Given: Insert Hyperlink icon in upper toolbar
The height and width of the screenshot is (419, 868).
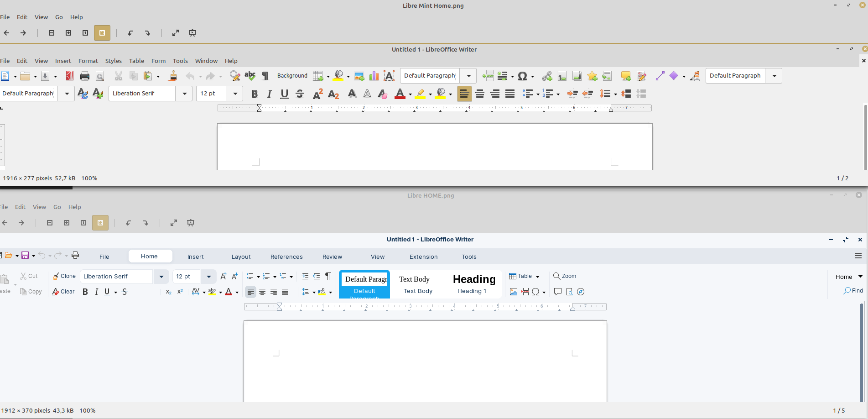Looking at the screenshot, I should [547, 76].
